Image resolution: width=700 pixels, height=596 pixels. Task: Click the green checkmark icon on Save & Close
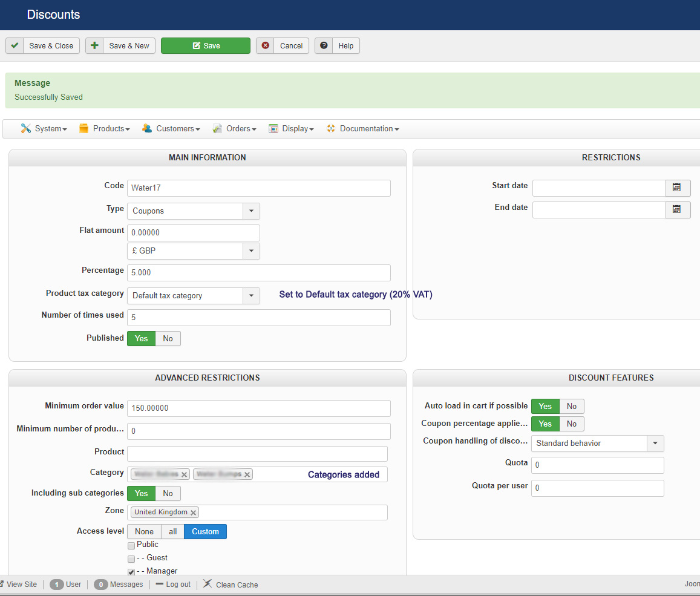[x=15, y=45]
